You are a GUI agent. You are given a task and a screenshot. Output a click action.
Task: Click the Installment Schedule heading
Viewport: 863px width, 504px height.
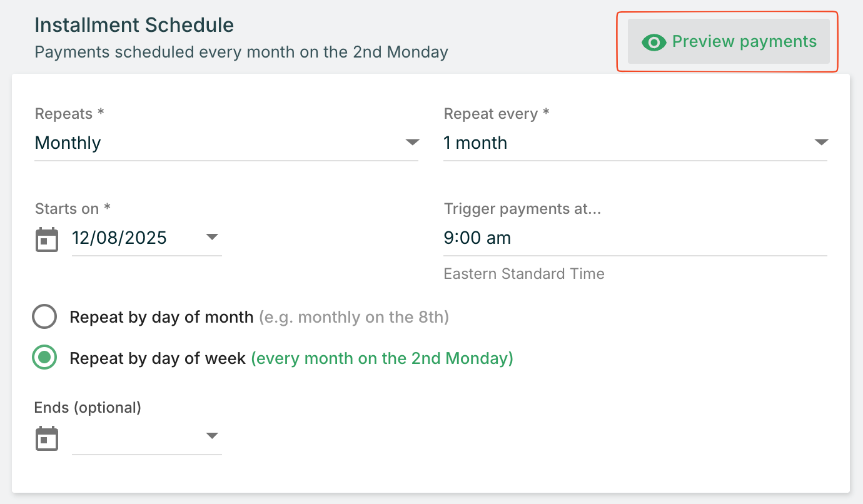(134, 25)
